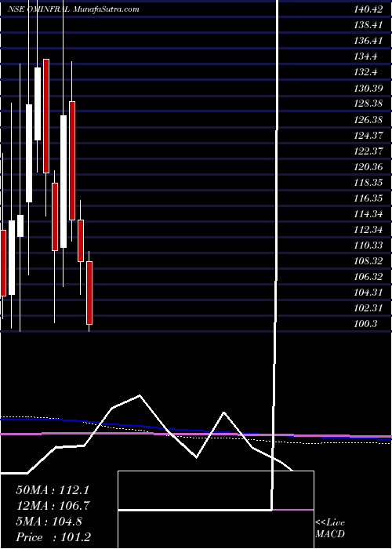Click the 120.36 price axis label
The image size is (392, 549).
click(368, 167)
